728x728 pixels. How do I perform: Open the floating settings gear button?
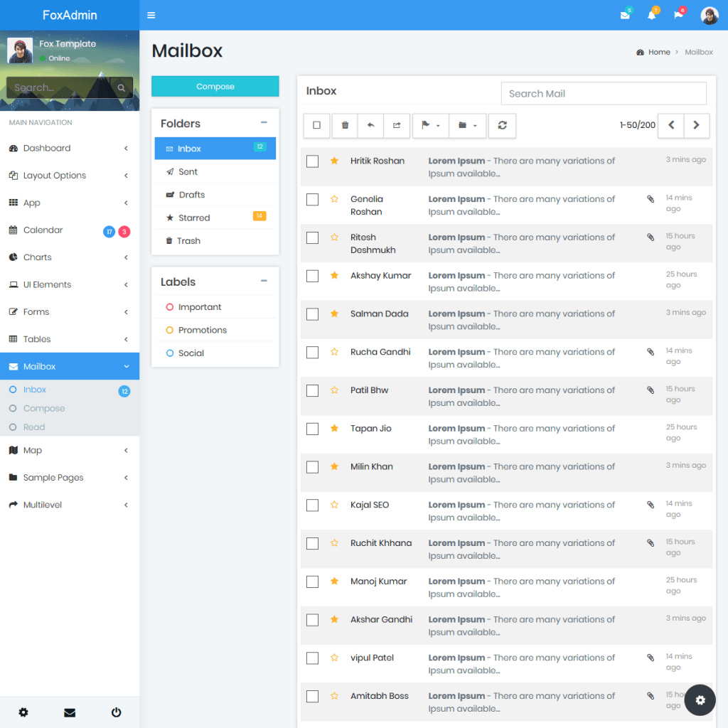pos(700,700)
